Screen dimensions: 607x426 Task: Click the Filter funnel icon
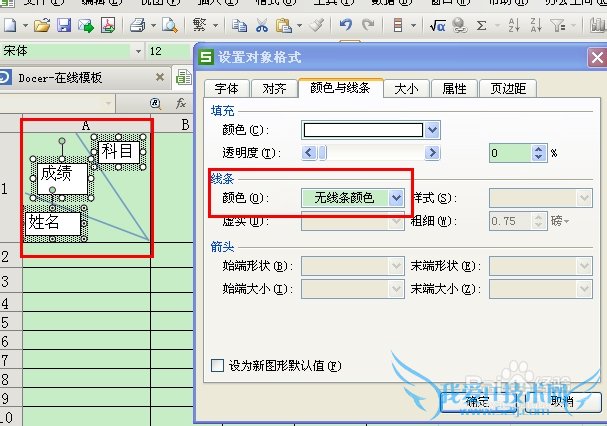(558, 26)
